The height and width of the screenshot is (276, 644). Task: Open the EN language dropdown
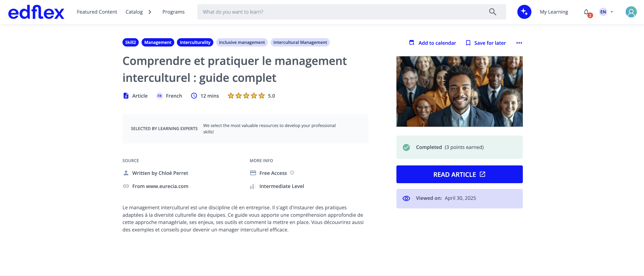coord(606,12)
